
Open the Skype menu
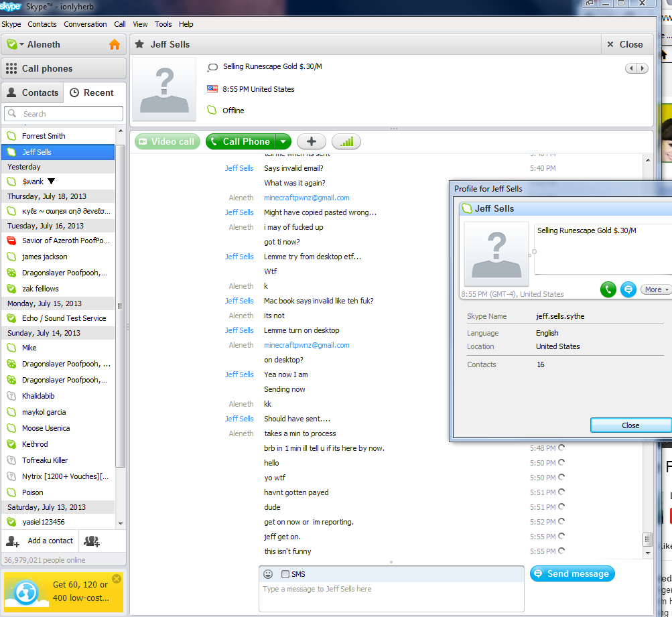tap(11, 24)
